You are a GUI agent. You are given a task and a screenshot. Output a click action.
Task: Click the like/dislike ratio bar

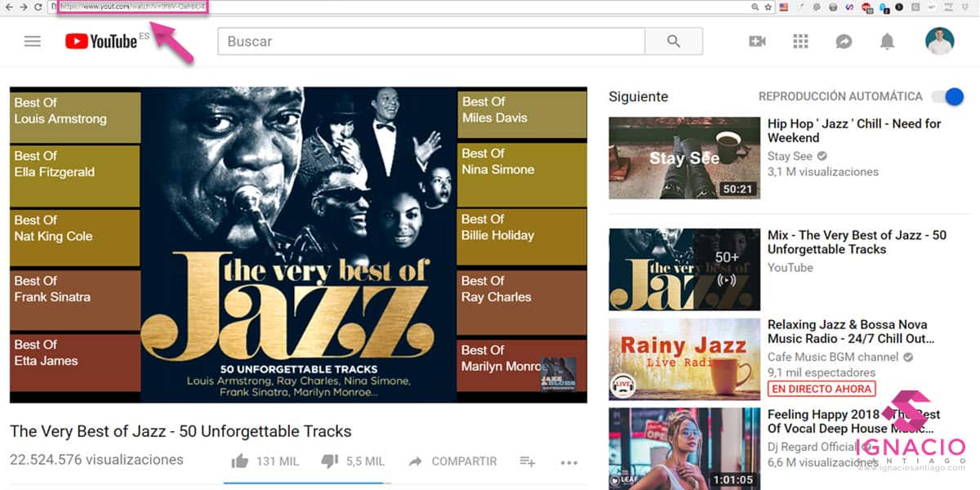tap(307, 483)
